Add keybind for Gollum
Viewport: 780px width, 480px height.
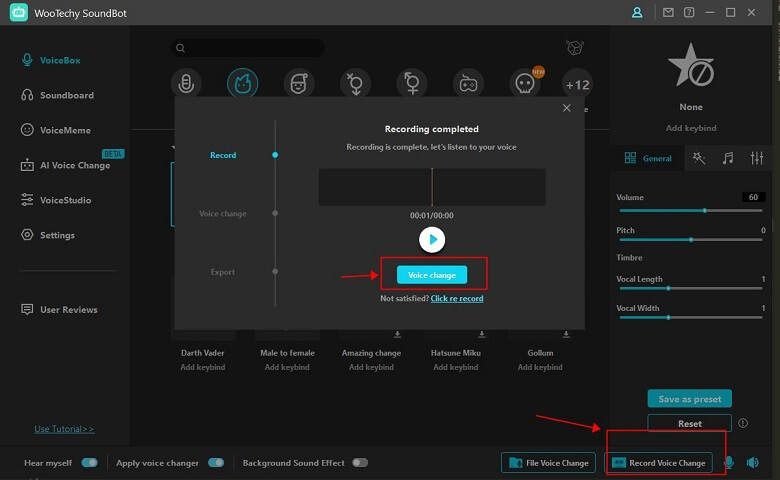pos(540,367)
